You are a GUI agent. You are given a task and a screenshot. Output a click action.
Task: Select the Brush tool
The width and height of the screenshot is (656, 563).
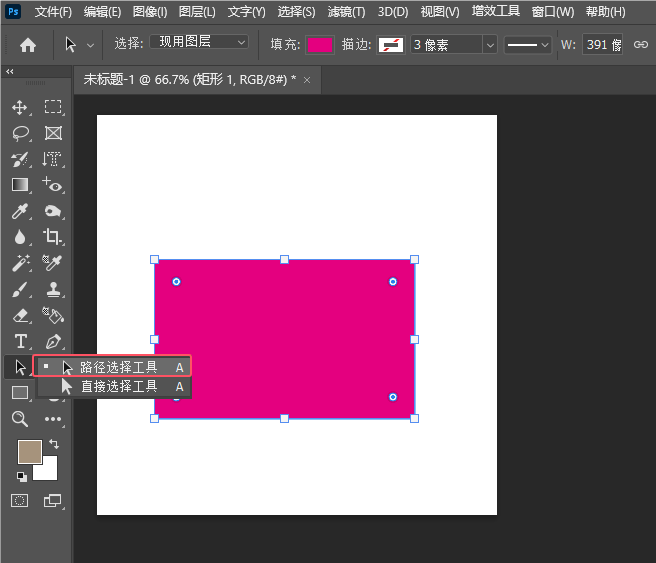pos(20,289)
